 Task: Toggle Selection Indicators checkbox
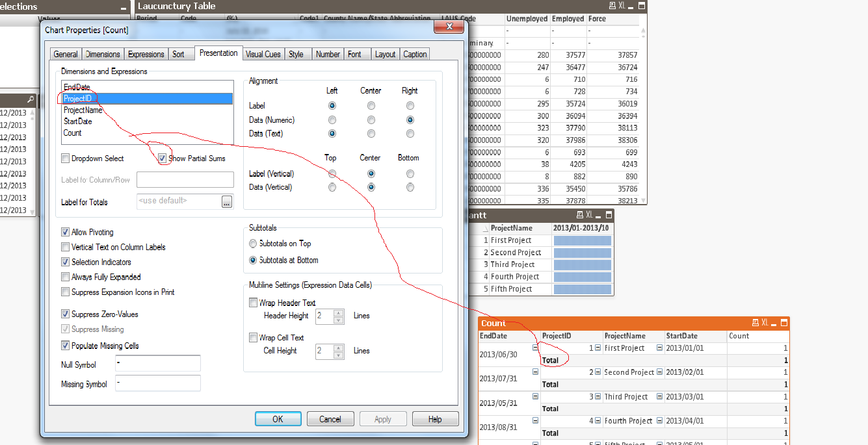point(65,262)
